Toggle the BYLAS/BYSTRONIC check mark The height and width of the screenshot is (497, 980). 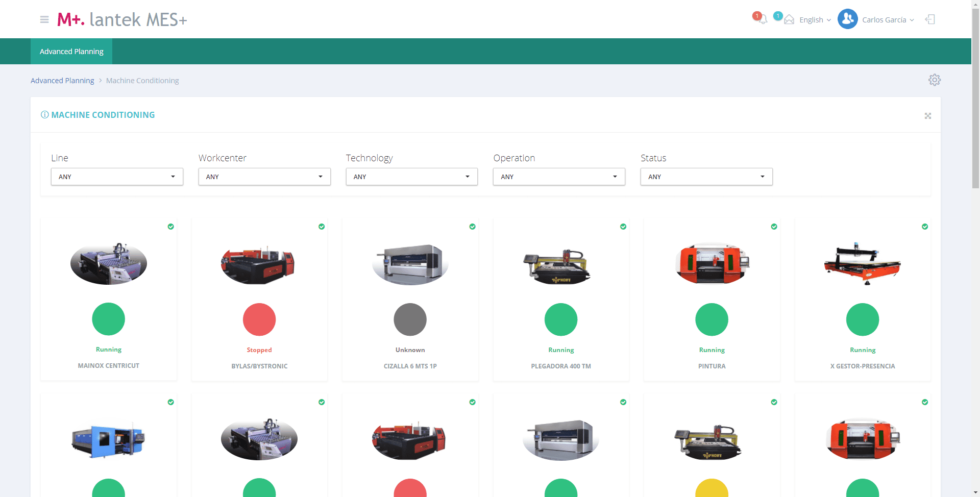pyautogui.click(x=322, y=227)
